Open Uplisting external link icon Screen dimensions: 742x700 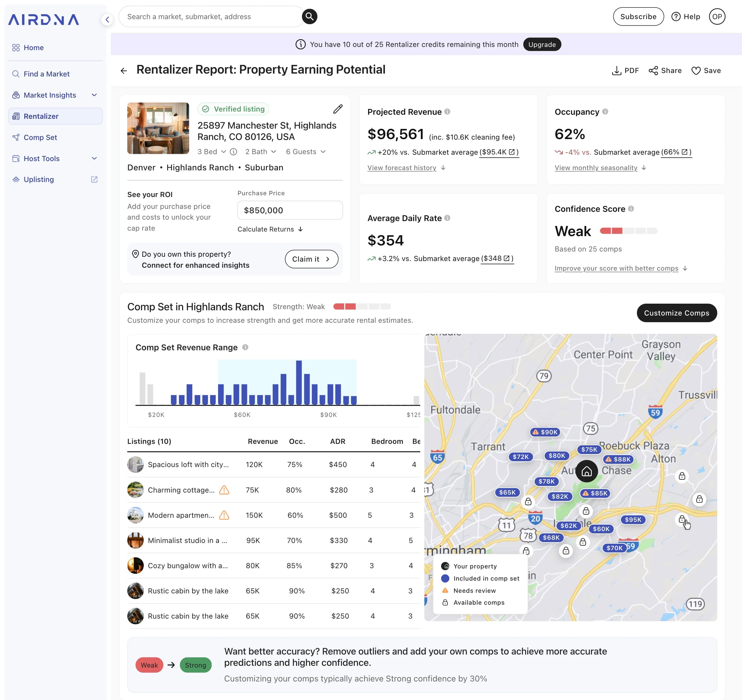coord(94,179)
